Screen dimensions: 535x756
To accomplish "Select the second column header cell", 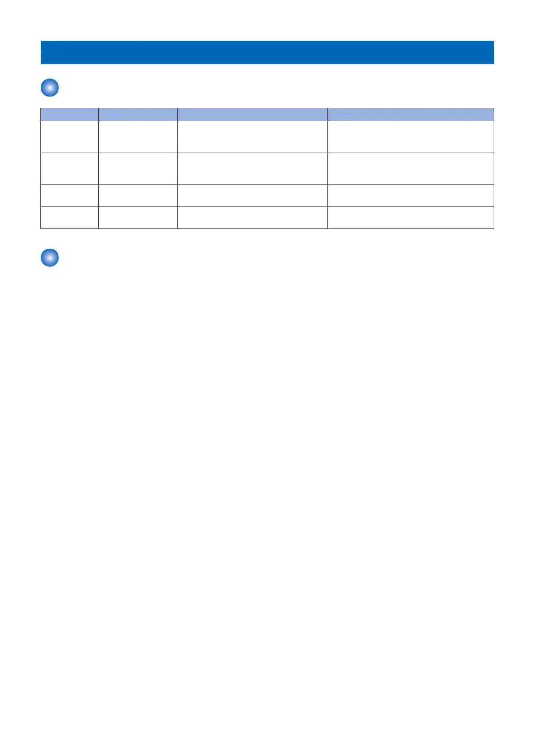I will pos(138,114).
